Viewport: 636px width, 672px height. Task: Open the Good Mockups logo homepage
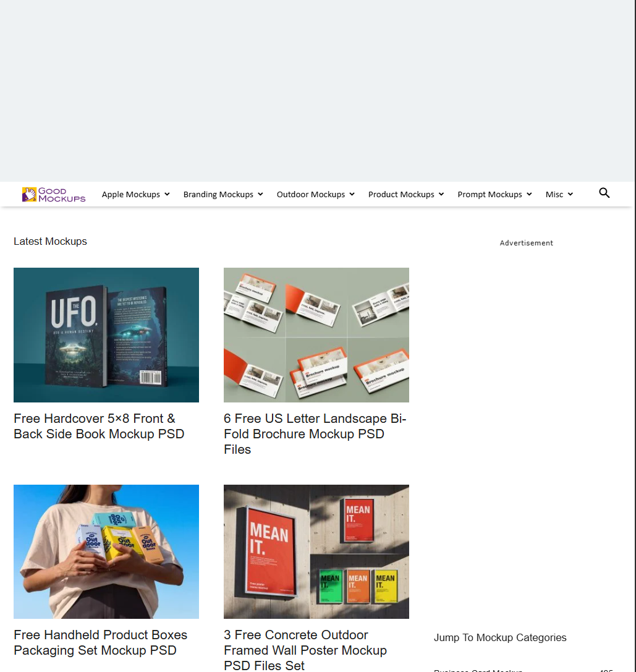[54, 194]
